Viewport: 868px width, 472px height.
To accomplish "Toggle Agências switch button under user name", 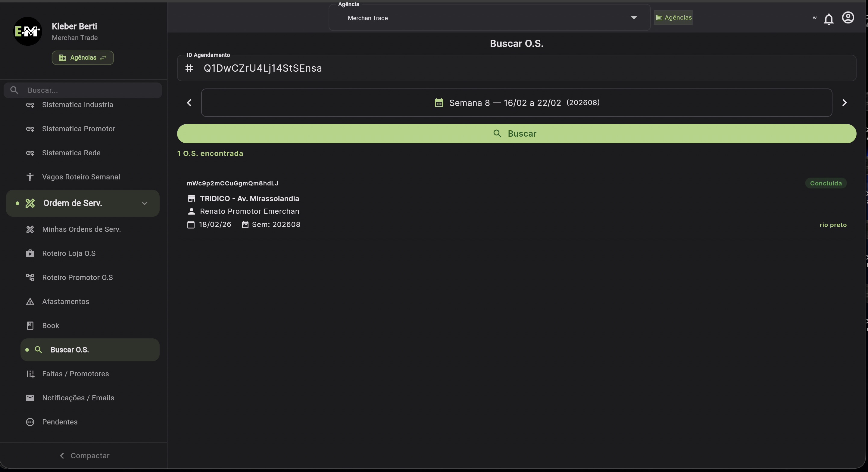I will coord(83,57).
